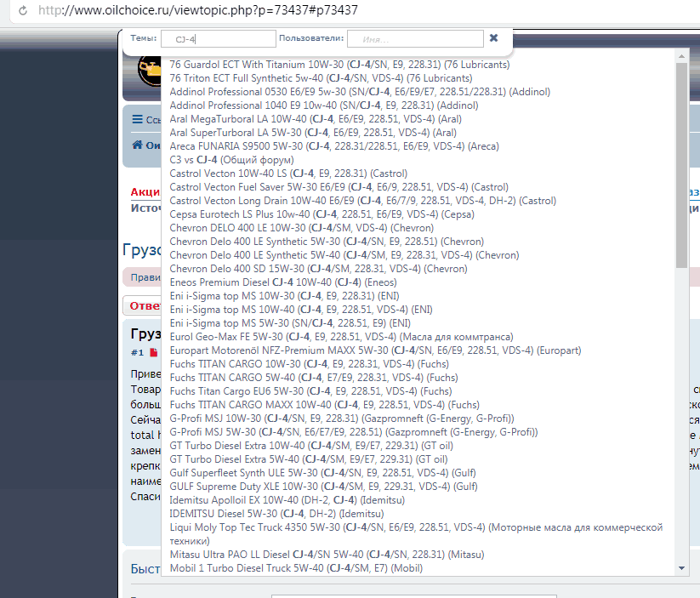This screenshot has height=598, width=700.
Task: Open the C3 vs CJ-4 forum topic
Action: tap(231, 160)
